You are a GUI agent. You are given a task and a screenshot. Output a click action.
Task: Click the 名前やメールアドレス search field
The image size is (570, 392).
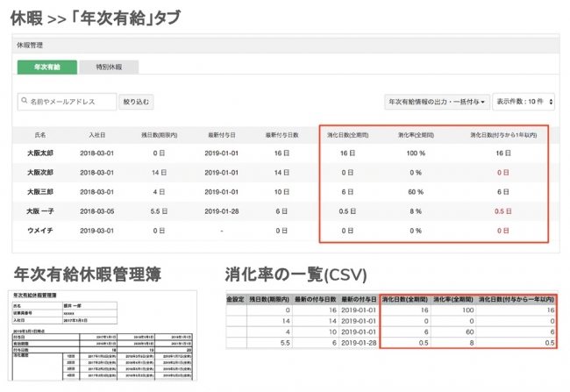(x=67, y=102)
